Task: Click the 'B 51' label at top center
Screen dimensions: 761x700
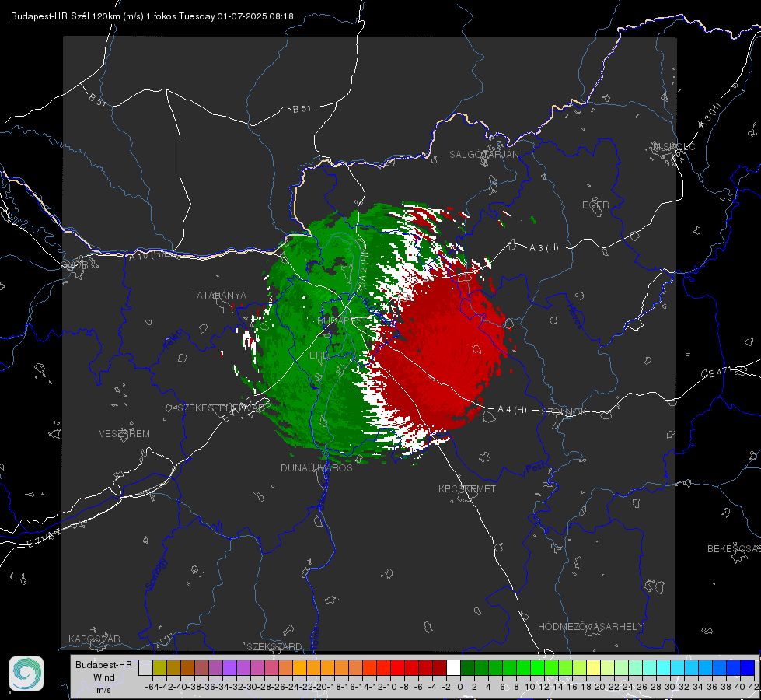Action: click(302, 109)
